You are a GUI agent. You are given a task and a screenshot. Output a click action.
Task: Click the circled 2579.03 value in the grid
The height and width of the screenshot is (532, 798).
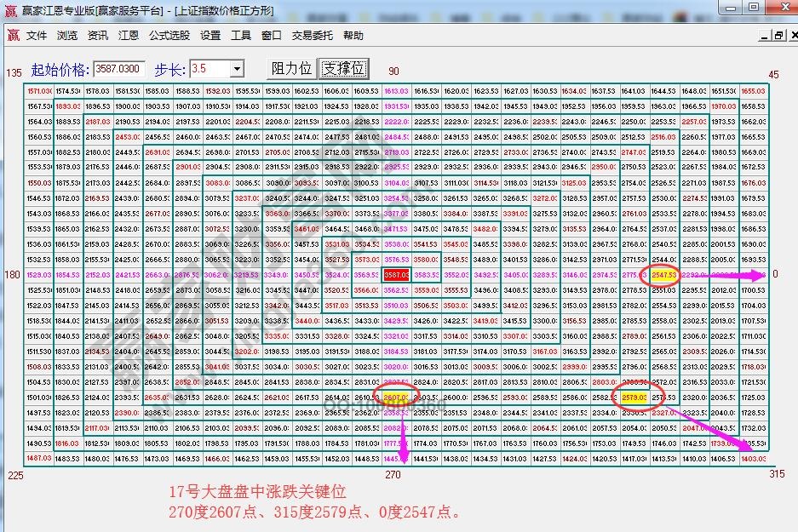[633, 396]
